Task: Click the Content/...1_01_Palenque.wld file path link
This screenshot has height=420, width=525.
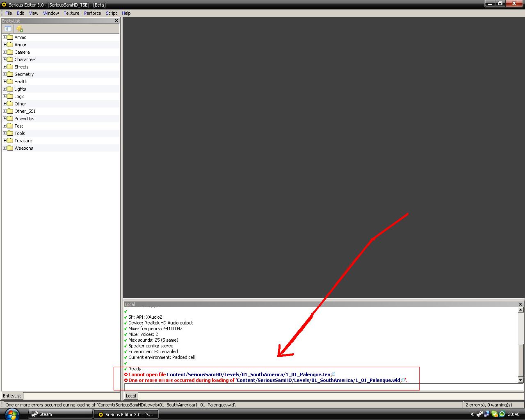Action: [x=318, y=380]
